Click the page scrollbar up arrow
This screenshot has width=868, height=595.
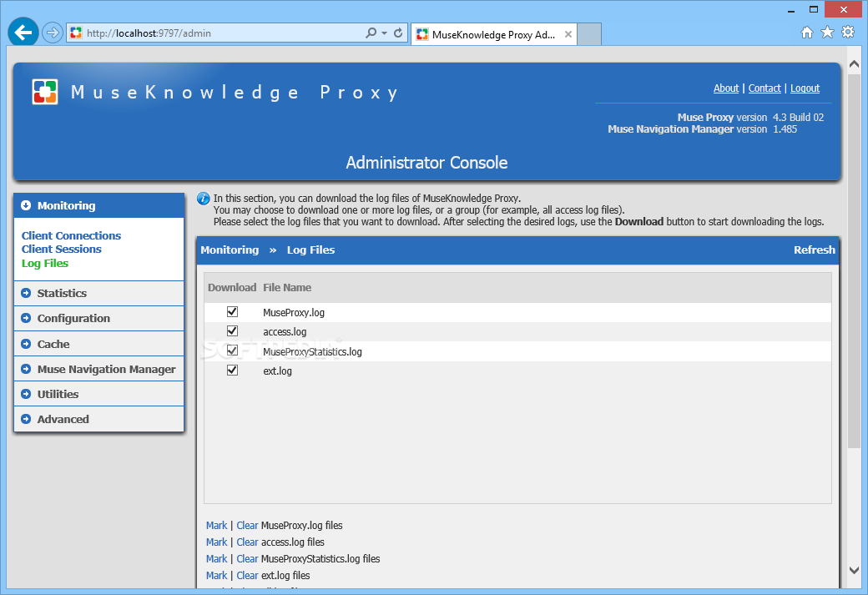click(854, 63)
